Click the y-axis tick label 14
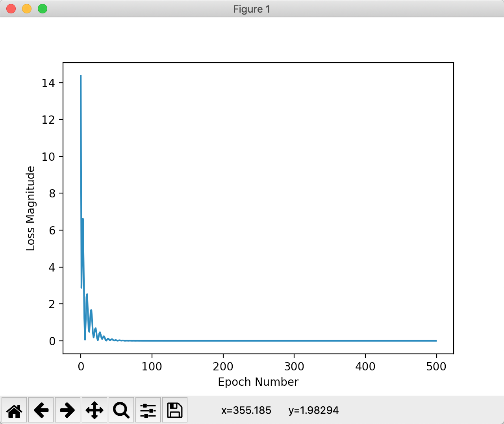Screen dimensions: 504x424 click(x=48, y=83)
